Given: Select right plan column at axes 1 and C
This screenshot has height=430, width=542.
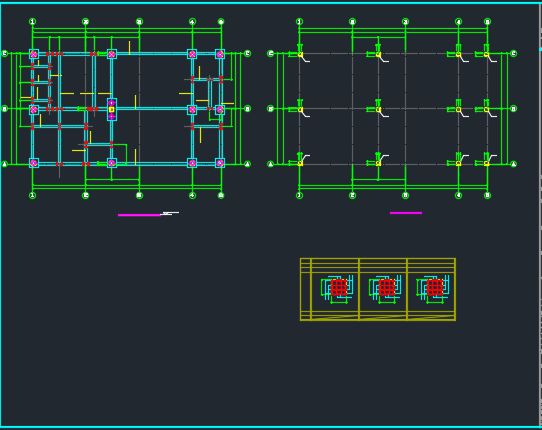Looking at the screenshot, I should (300, 54).
